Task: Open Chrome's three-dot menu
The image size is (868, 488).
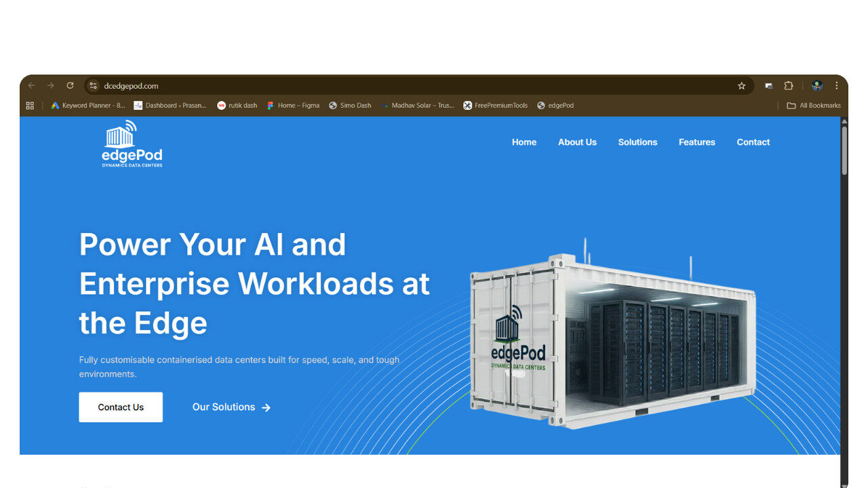Action: pyautogui.click(x=836, y=86)
